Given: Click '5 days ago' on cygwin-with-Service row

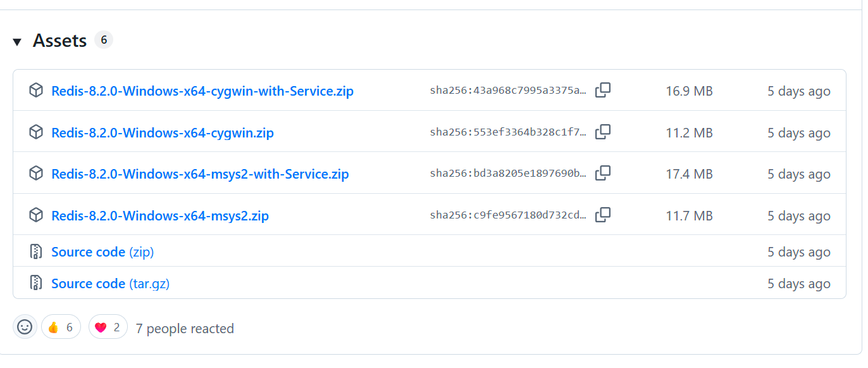Looking at the screenshot, I should pyautogui.click(x=798, y=91).
